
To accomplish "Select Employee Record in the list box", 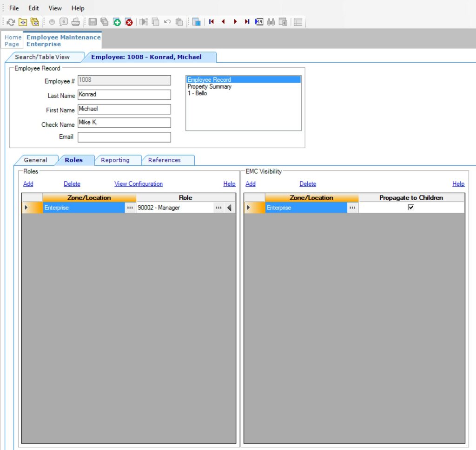I will [244, 80].
